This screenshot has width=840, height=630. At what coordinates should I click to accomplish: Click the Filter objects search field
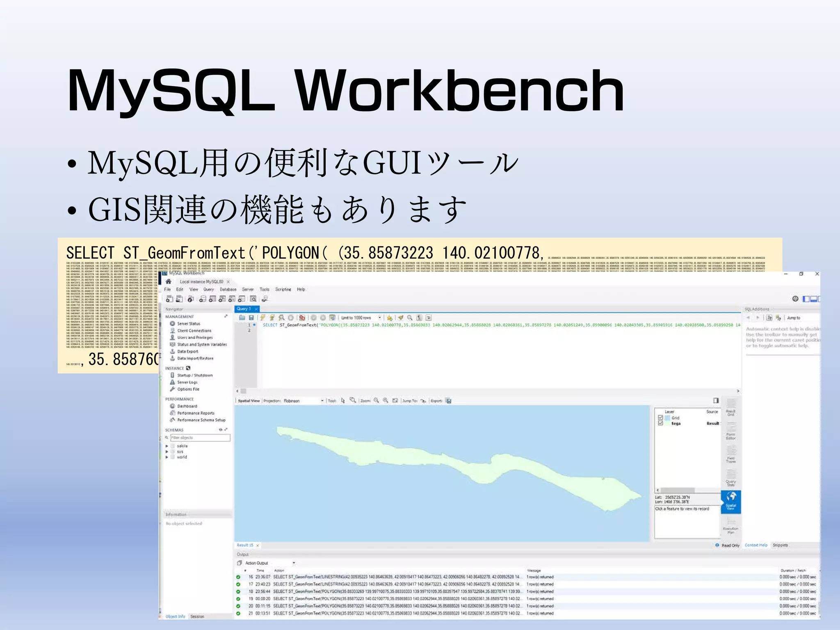click(x=200, y=438)
